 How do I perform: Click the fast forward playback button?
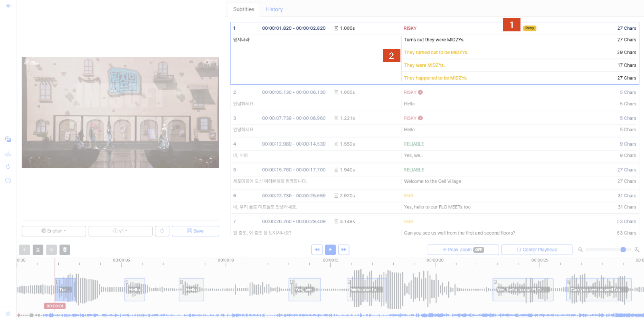pyautogui.click(x=344, y=250)
